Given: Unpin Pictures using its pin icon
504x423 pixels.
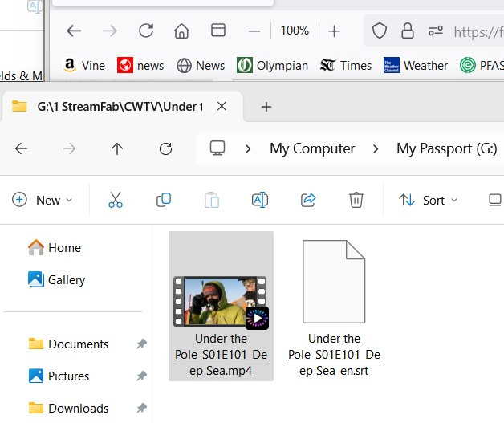Looking at the screenshot, I should pos(141,376).
